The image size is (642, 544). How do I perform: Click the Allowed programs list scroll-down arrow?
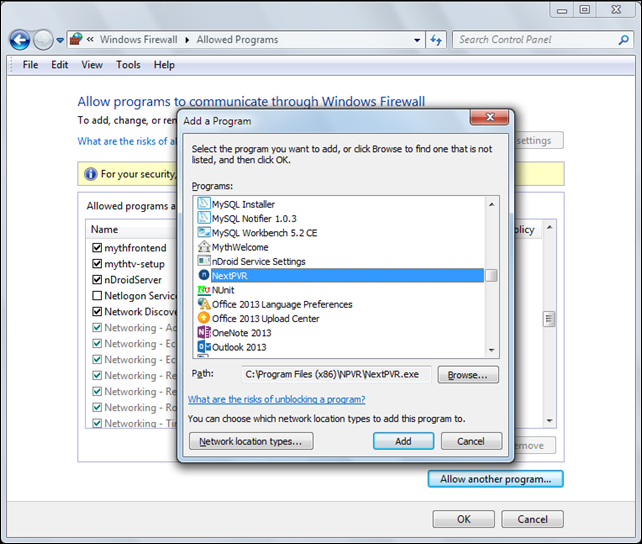point(549,420)
